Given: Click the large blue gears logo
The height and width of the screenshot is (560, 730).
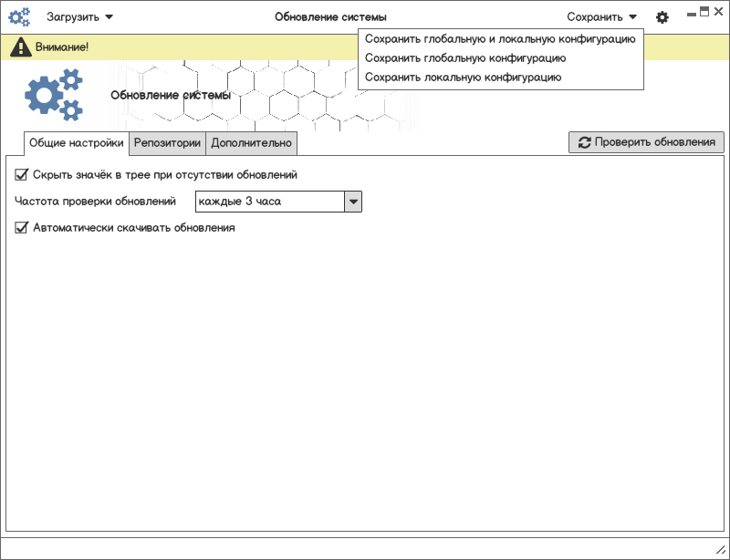Looking at the screenshot, I should [54, 95].
